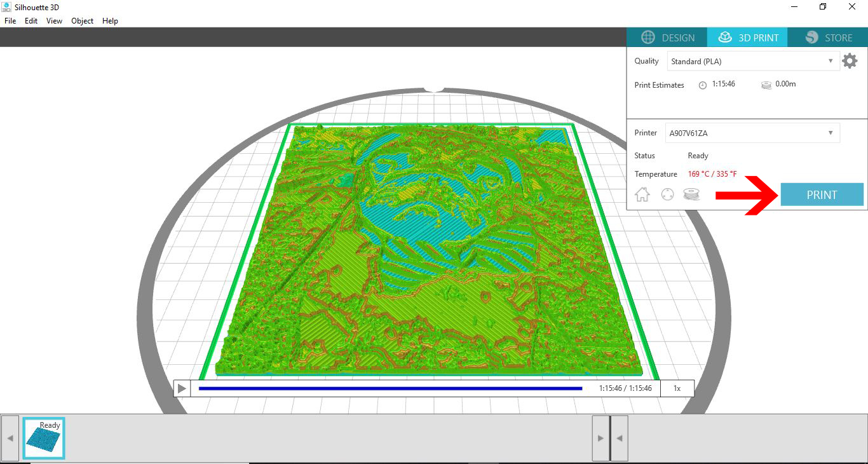The width and height of the screenshot is (868, 464).
Task: Click the simulation progress bar
Action: point(390,388)
